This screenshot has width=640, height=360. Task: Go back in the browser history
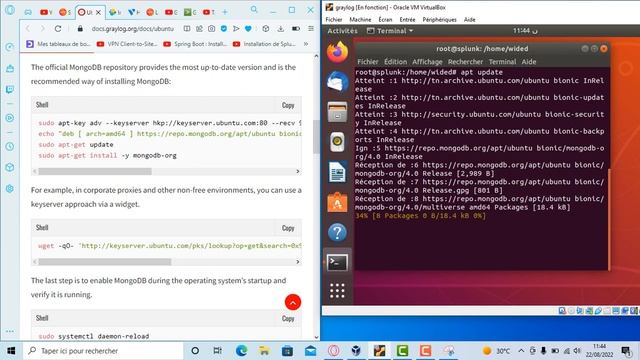click(28, 29)
